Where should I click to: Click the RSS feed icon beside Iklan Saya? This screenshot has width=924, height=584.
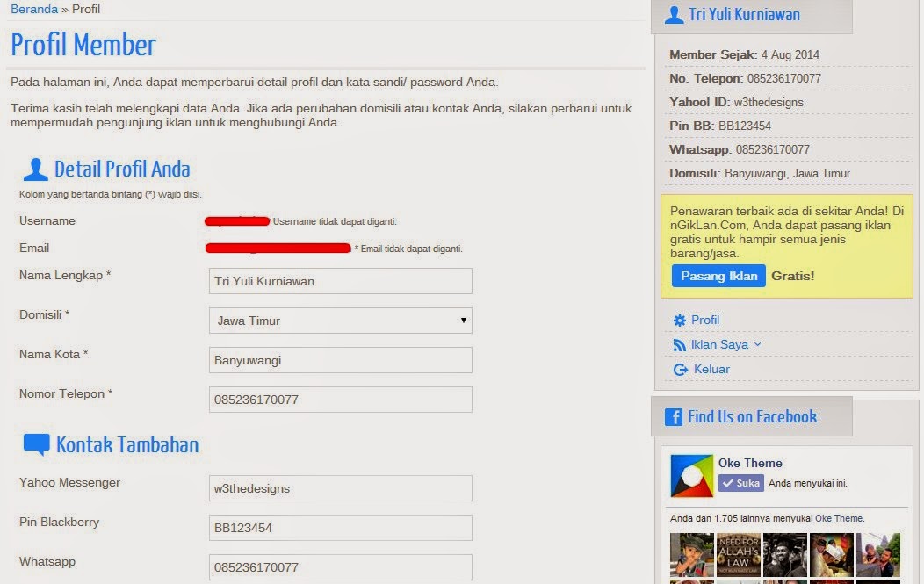680,345
